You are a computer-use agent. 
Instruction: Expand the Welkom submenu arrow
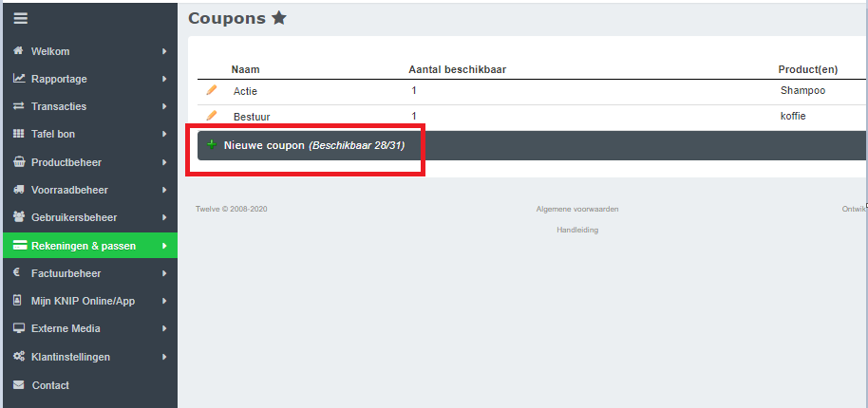(x=164, y=51)
